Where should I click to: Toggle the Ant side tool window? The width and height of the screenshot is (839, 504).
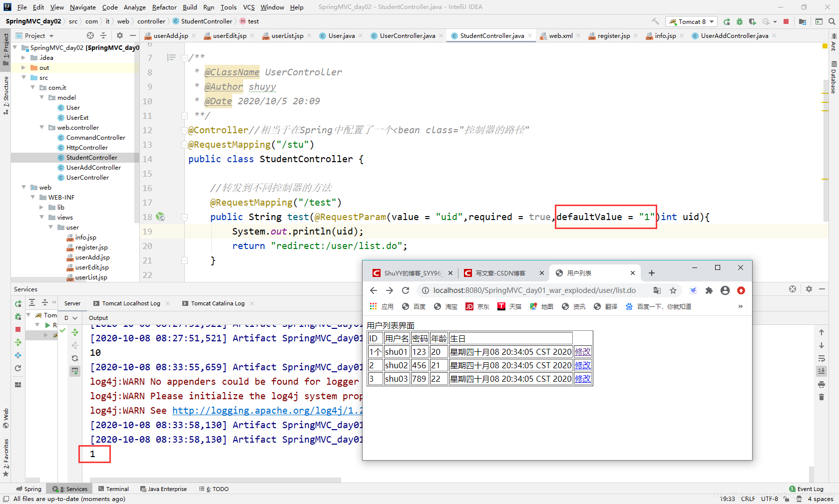(x=834, y=43)
